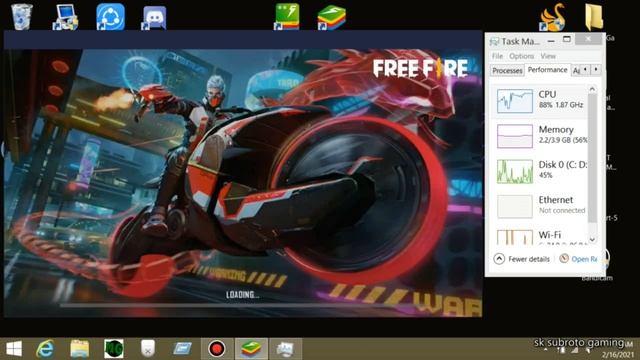
Task: Select the CPU performance entry
Action: (x=540, y=100)
